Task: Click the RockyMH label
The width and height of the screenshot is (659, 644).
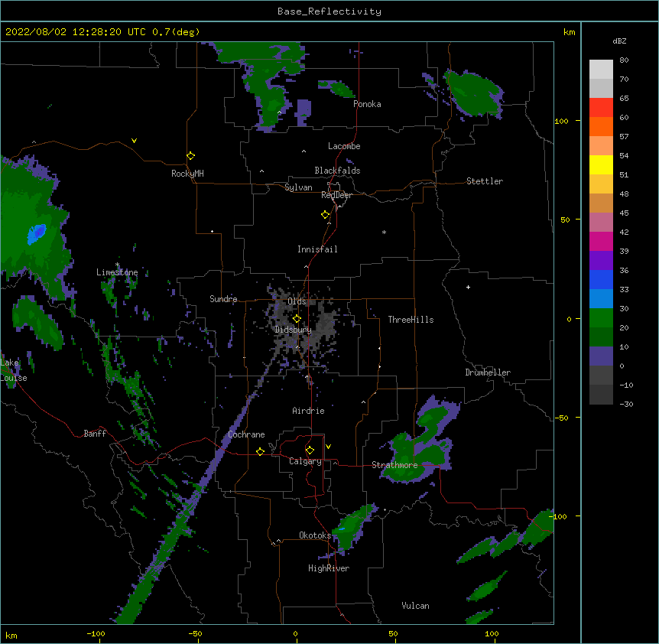Action: pos(187,174)
